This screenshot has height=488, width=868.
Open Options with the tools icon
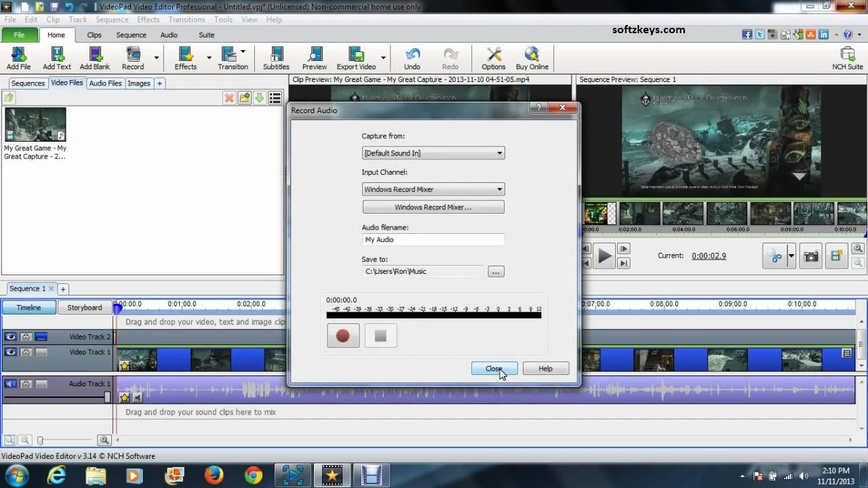tap(493, 58)
